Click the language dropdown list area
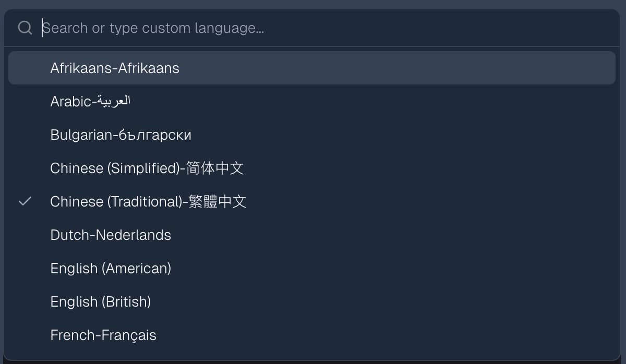 coord(313,209)
